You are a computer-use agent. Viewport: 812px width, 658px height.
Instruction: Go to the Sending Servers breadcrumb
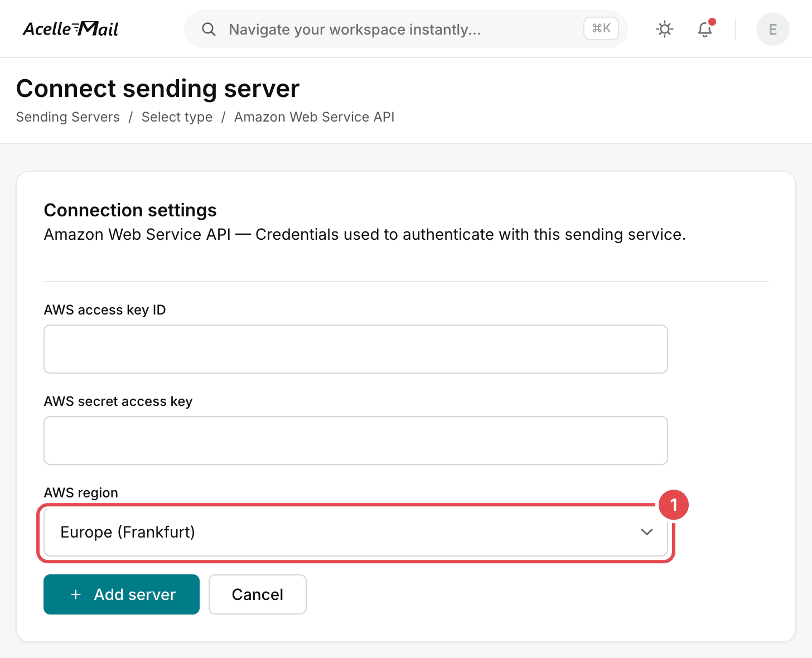click(68, 117)
